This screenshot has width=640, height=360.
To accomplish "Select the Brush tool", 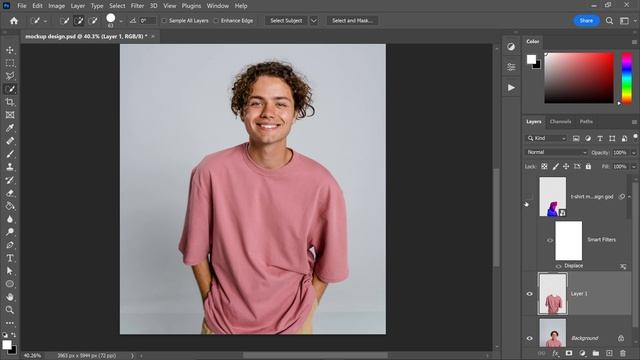I will point(10,154).
